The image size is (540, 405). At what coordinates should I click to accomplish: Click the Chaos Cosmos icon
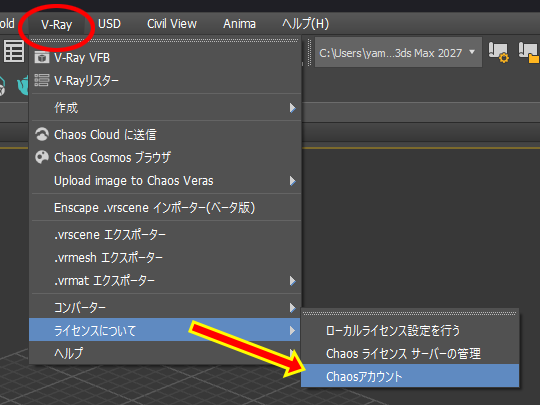click(x=42, y=157)
